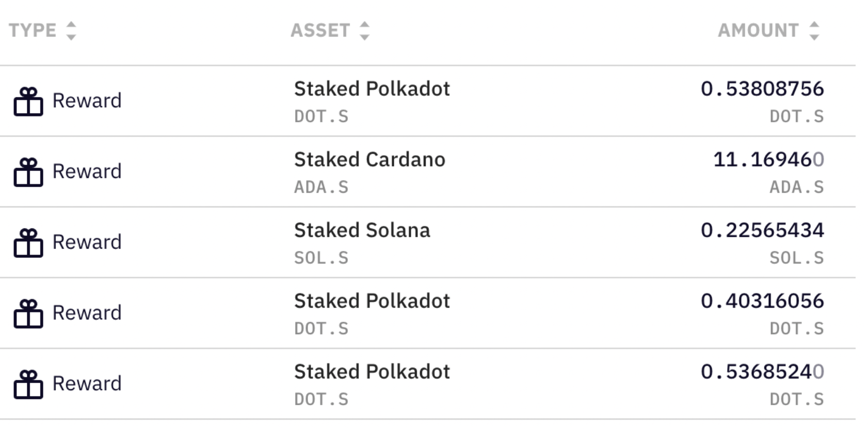
Task: Sort the table by the TYPE column arrows
Action: 71,31
